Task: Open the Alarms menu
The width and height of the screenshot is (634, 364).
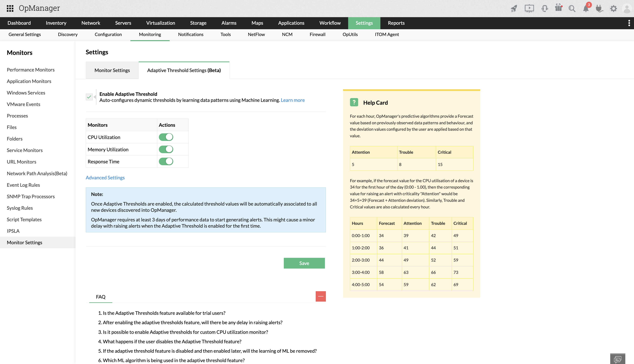Action: click(229, 23)
